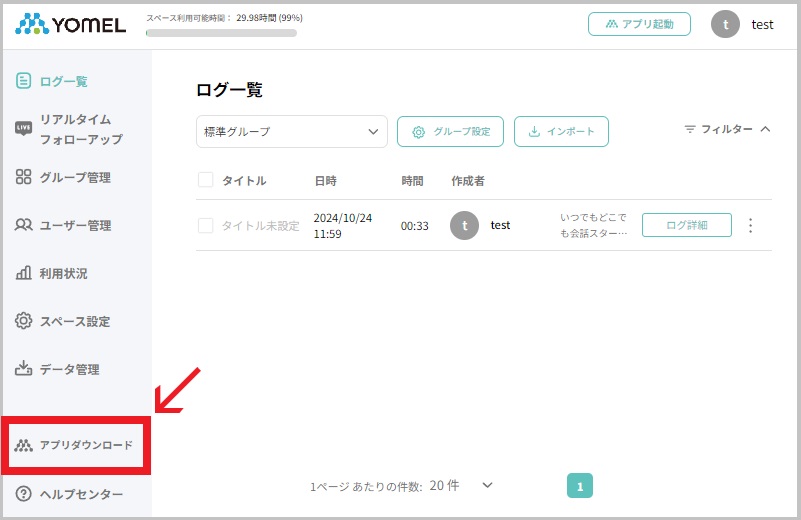Click the いつでもどこでも会話スター… summary text
Image resolution: width=801 pixels, height=520 pixels.
(x=594, y=225)
